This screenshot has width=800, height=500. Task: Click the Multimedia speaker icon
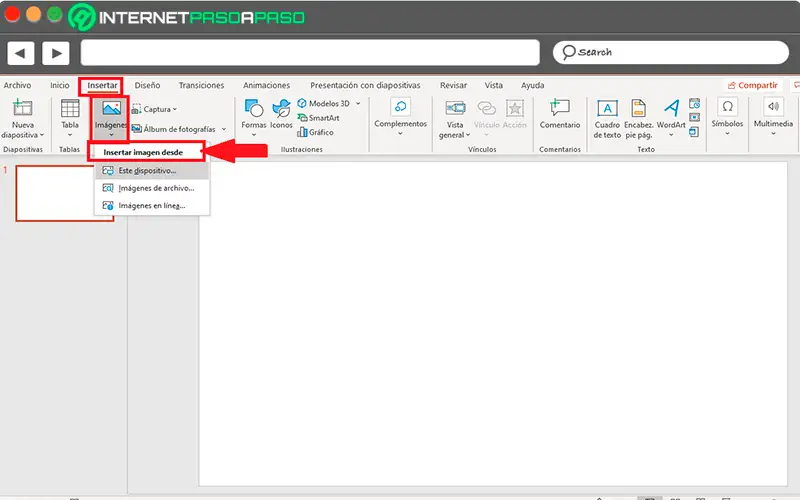click(773, 107)
